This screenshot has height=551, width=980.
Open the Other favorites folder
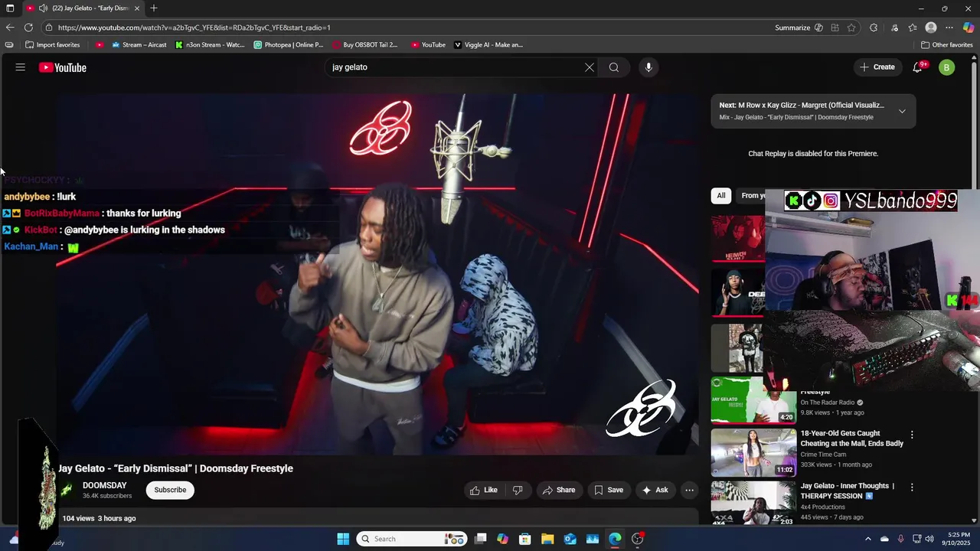click(947, 45)
